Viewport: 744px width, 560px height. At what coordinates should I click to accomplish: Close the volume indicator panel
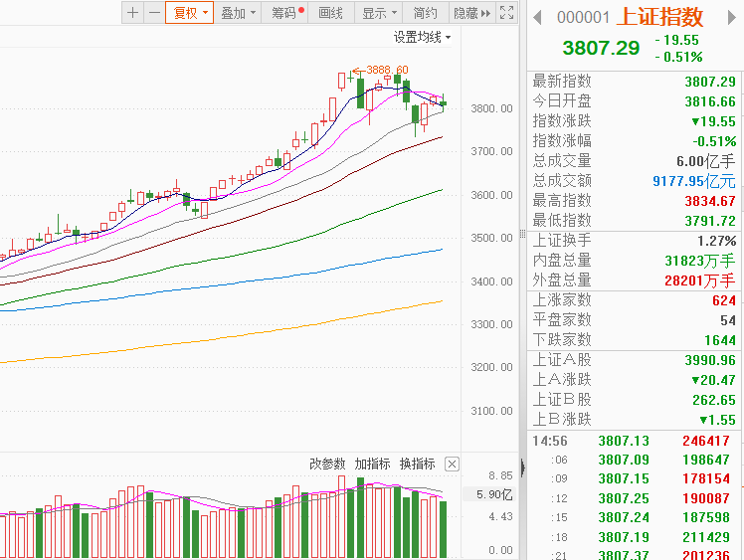click(x=452, y=465)
